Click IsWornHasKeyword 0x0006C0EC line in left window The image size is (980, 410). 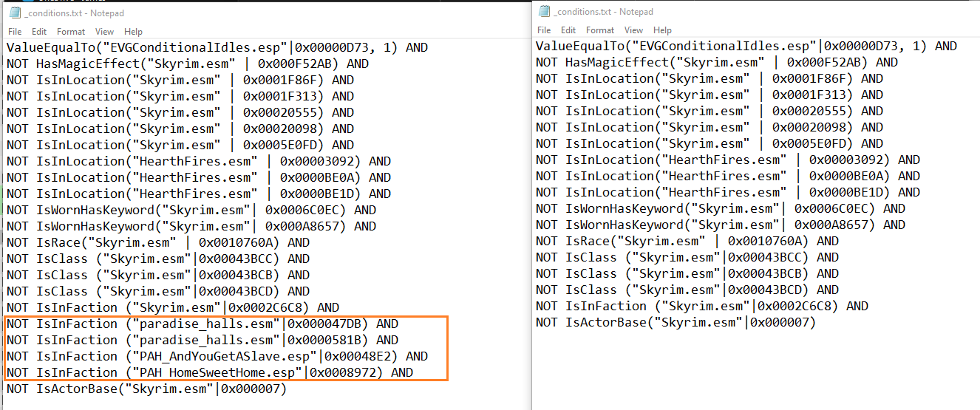[191, 210]
